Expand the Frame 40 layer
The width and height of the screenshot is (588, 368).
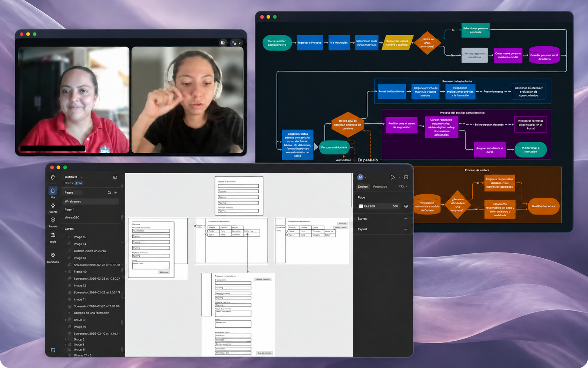(66, 272)
